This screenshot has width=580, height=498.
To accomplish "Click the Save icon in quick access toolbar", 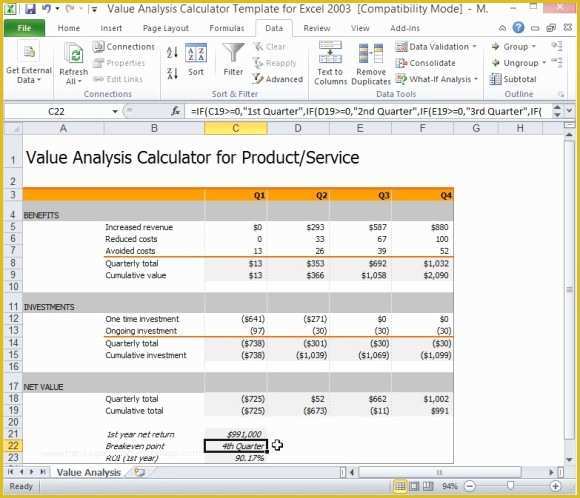I will (x=30, y=9).
